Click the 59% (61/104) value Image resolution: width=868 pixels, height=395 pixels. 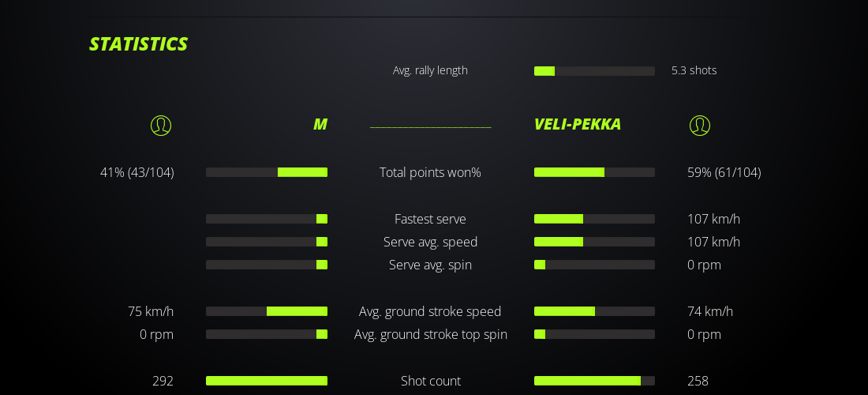pyautogui.click(x=724, y=172)
